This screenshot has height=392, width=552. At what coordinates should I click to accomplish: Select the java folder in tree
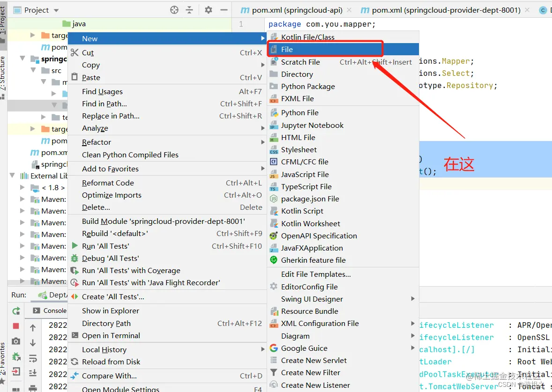(x=74, y=24)
